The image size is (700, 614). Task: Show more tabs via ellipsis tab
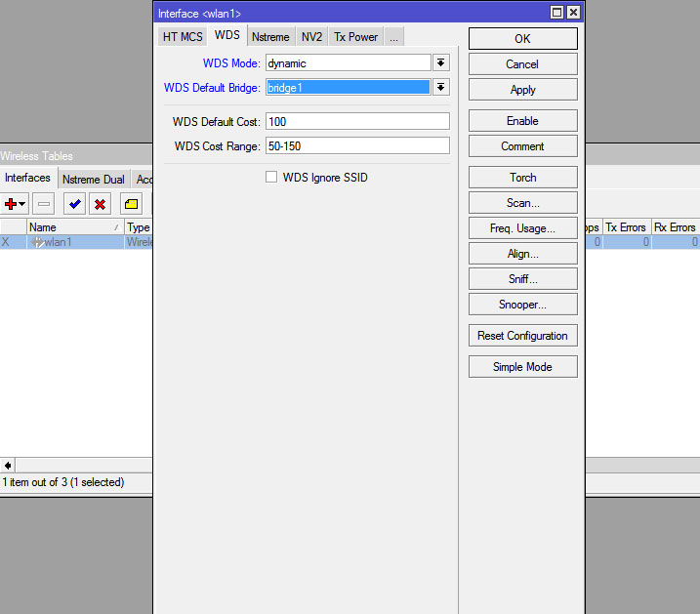[x=393, y=37]
